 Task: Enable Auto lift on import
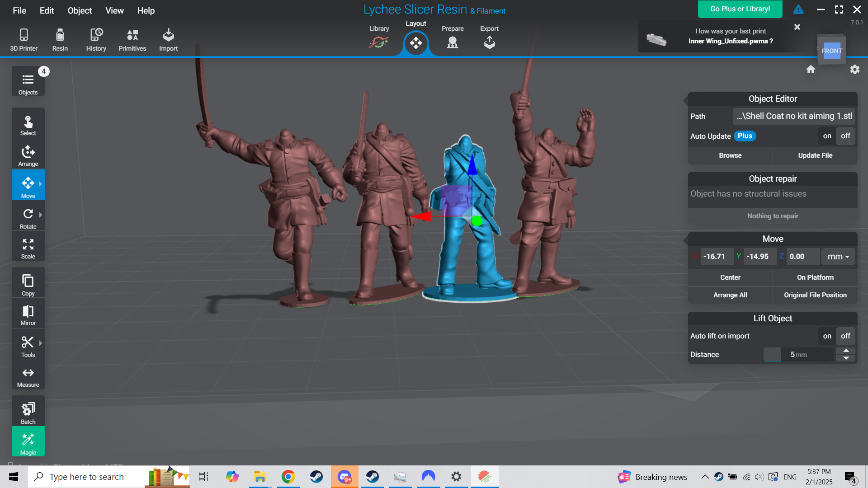(x=827, y=336)
